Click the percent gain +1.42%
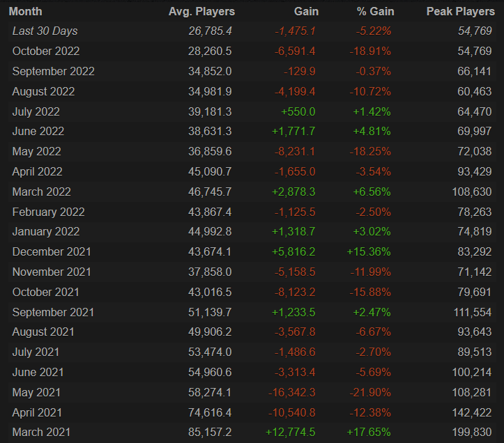 tap(372, 111)
